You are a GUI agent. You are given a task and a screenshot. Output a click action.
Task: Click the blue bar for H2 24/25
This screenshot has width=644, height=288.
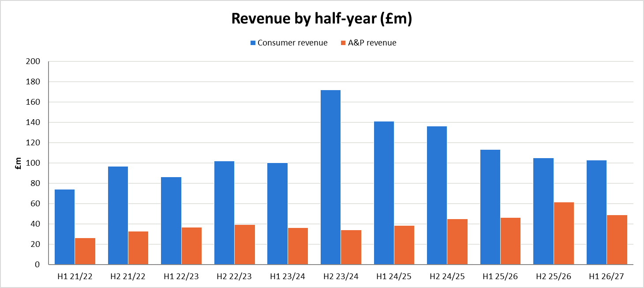437,195
